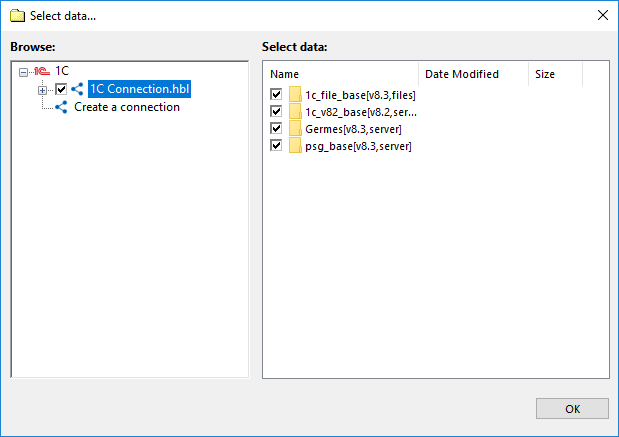Image resolution: width=619 pixels, height=437 pixels.
Task: Uncheck the 1c_file_base[v8.3,files] checkbox
Action: [276, 94]
